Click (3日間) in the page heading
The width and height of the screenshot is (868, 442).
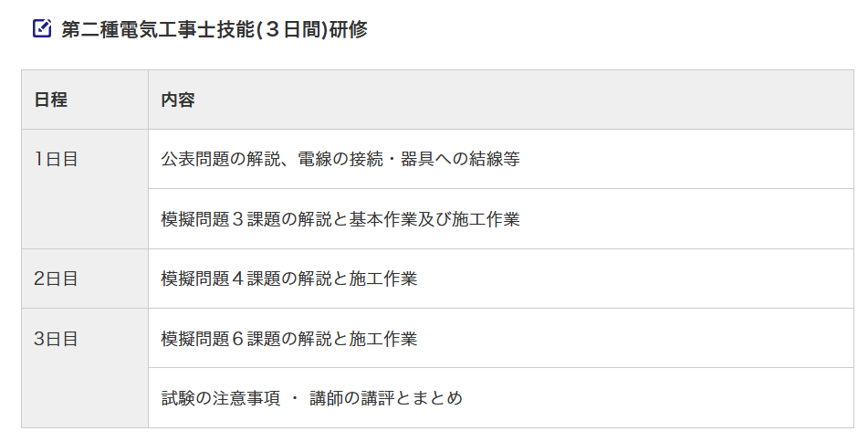291,29
